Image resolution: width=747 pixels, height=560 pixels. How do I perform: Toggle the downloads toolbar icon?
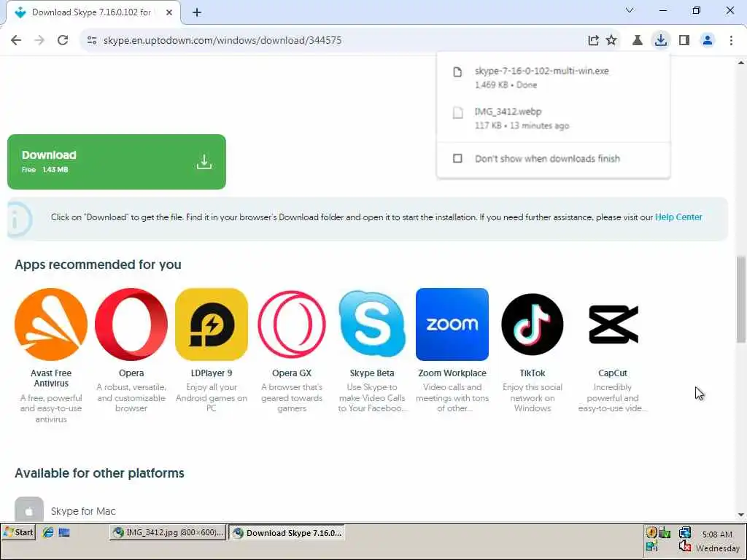coord(661,41)
